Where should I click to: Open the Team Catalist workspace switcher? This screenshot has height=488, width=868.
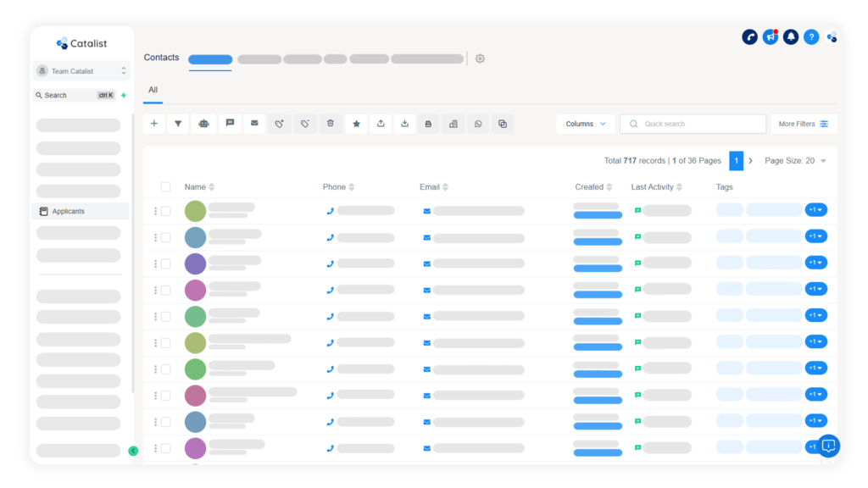click(82, 71)
